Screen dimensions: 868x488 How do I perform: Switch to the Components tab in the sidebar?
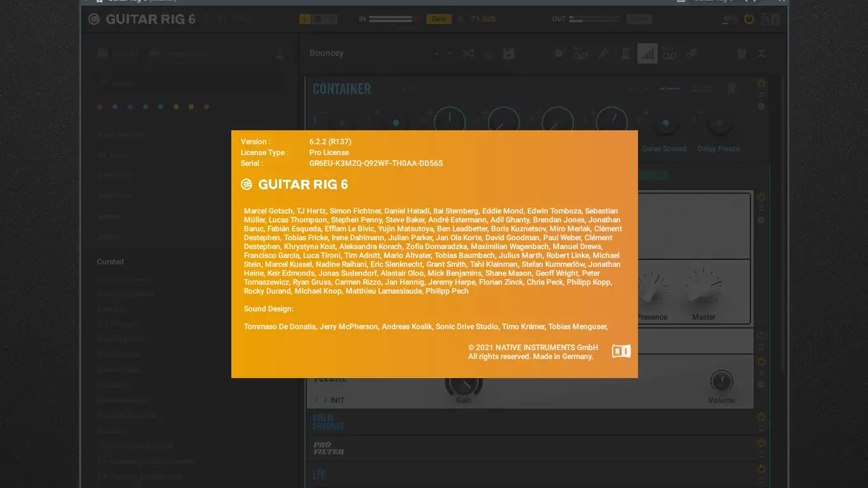coord(180,54)
